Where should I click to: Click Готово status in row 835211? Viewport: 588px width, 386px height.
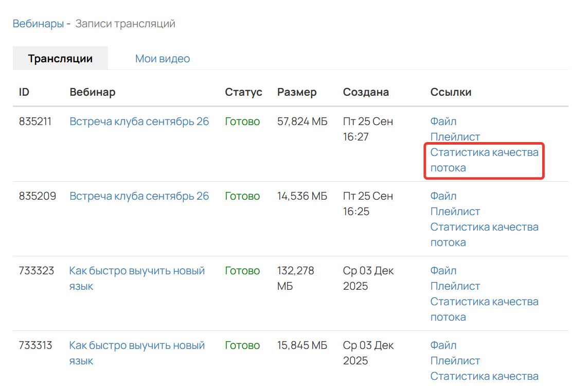[242, 121]
